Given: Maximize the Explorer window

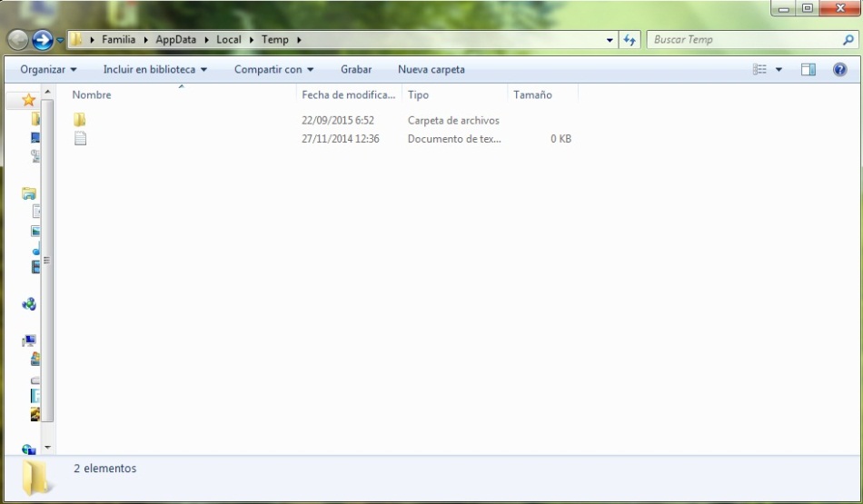Looking at the screenshot, I should click(x=808, y=8).
